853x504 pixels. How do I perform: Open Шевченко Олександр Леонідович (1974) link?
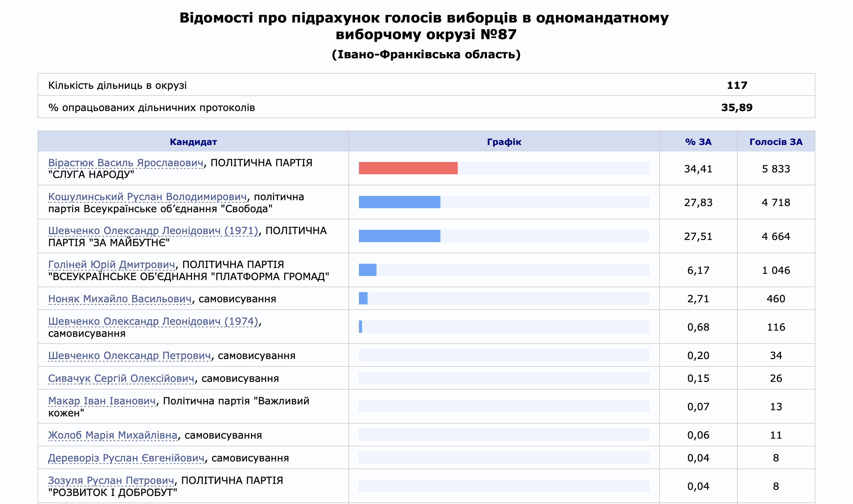[153, 321]
